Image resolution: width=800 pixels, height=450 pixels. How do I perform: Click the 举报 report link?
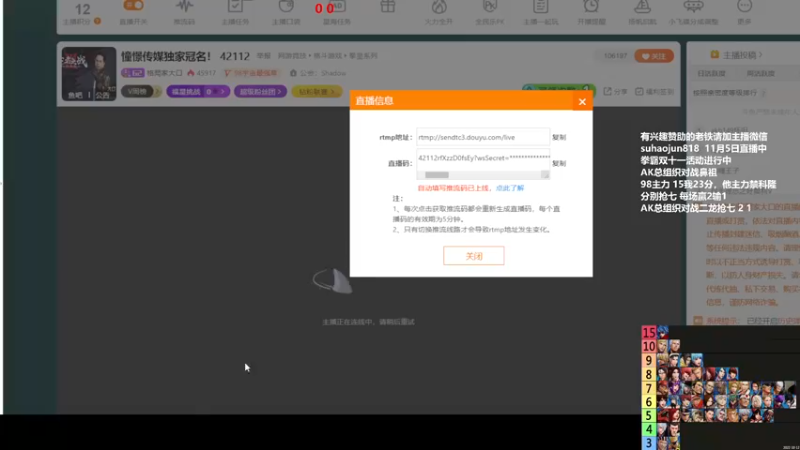(263, 56)
